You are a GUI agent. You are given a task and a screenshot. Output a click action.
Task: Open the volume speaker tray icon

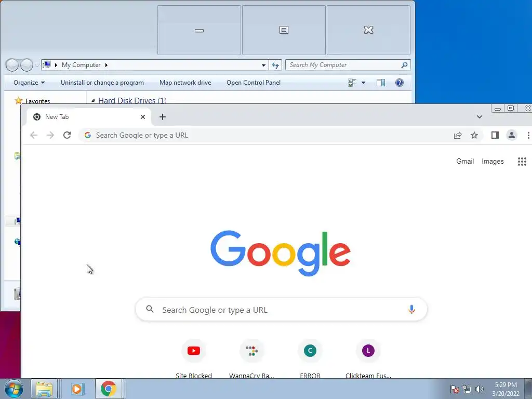[480, 389]
